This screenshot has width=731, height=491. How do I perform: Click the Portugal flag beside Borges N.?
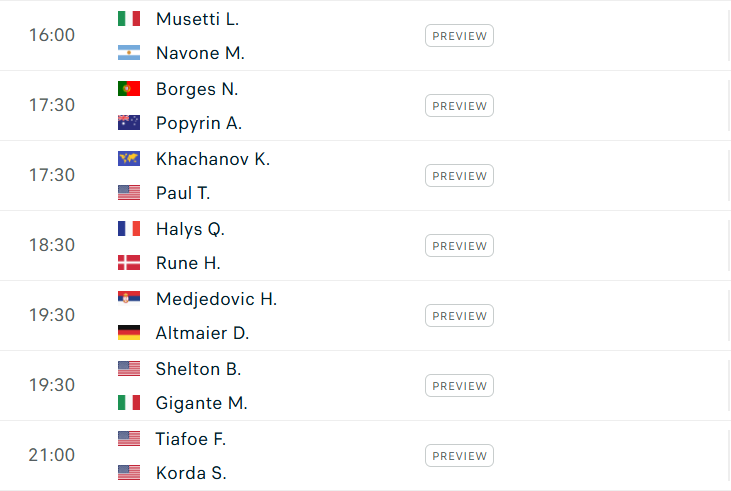coord(129,89)
